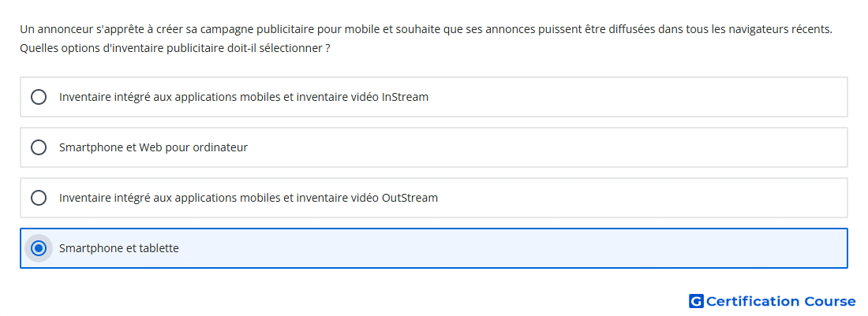Select the OutStream video inventory radio button

39,198
